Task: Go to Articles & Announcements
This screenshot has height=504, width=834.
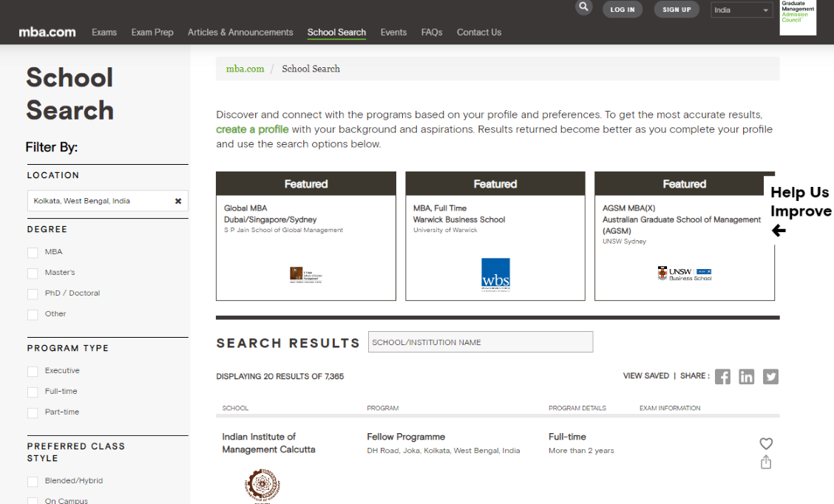Action: 240,33
